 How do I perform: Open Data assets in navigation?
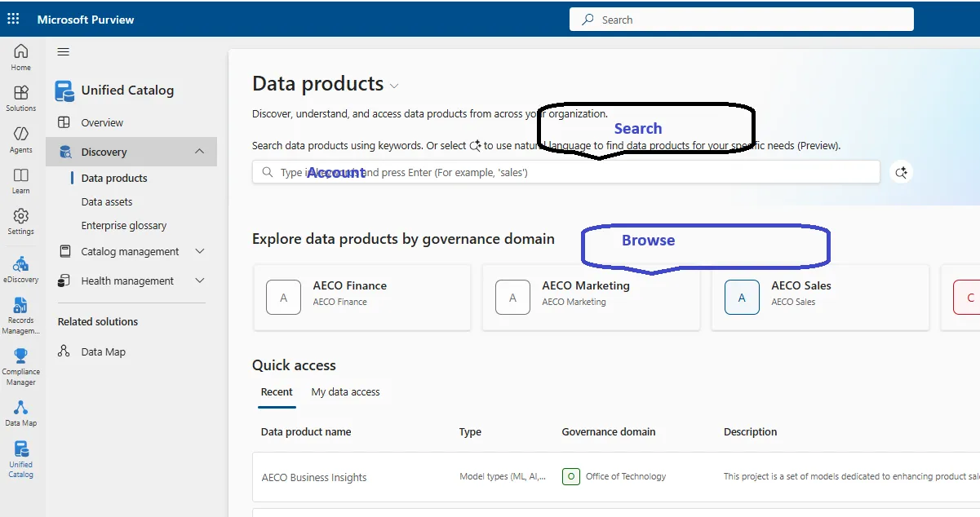pos(107,201)
